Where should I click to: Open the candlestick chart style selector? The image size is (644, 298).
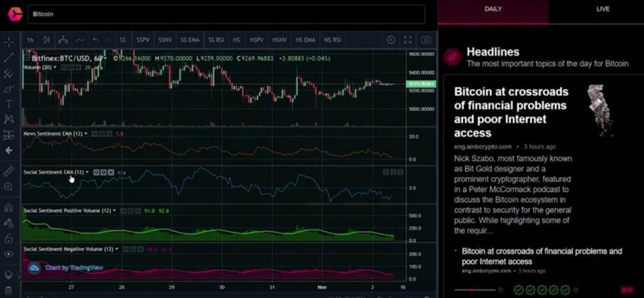47,40
